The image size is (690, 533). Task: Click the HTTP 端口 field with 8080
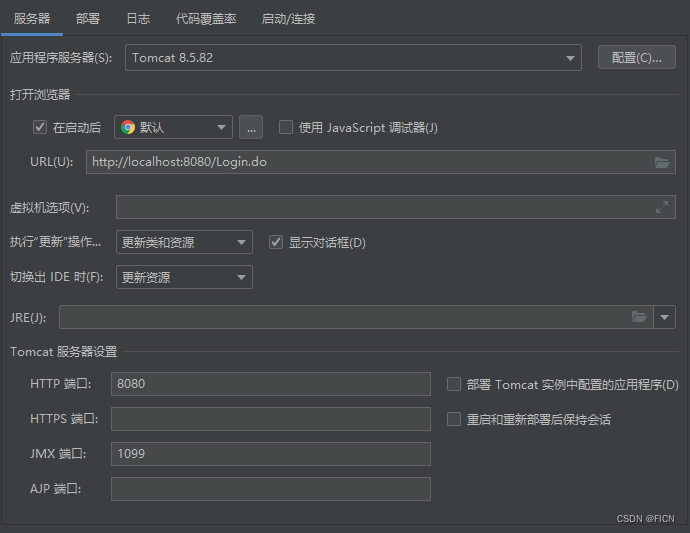(x=271, y=384)
